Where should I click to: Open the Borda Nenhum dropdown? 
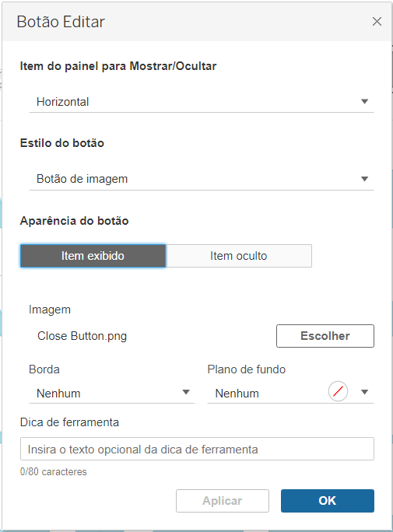tap(112, 394)
